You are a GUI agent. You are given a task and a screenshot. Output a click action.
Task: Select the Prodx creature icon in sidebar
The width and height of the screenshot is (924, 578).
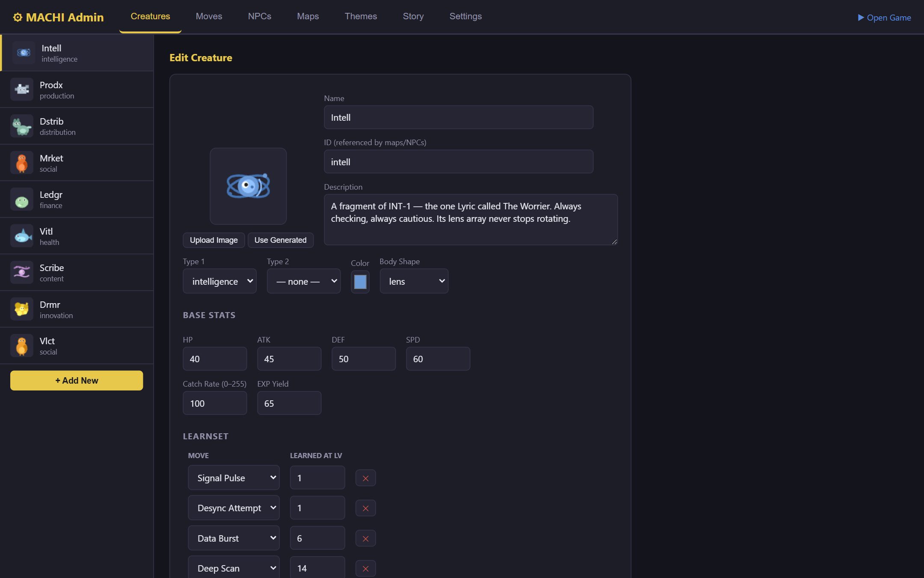pyautogui.click(x=22, y=89)
